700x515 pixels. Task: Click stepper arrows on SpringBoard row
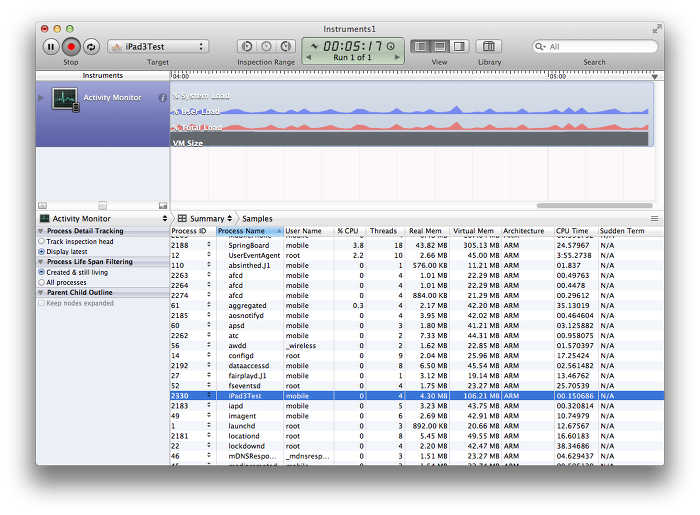tap(208, 245)
